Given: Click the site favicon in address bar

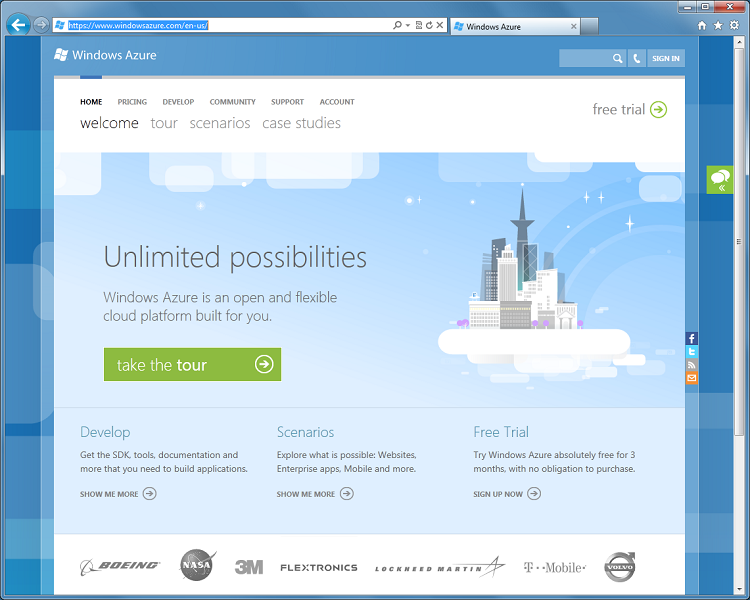Looking at the screenshot, I should pyautogui.click(x=60, y=25).
